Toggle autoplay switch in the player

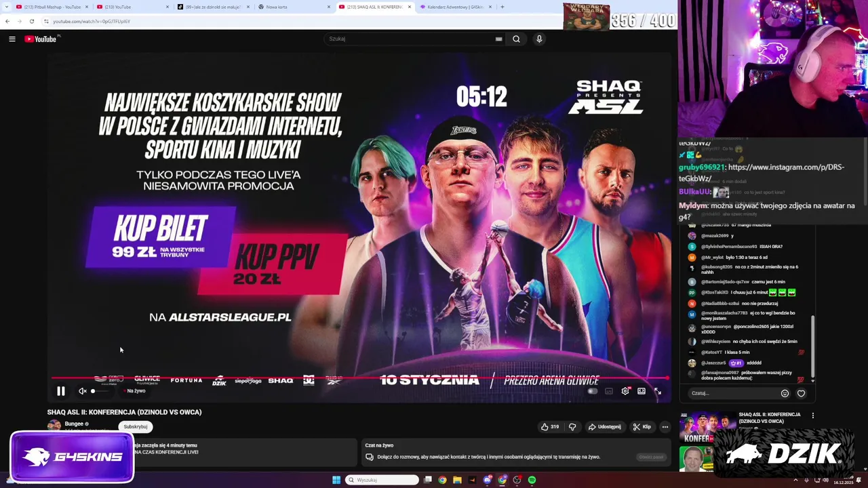point(592,391)
